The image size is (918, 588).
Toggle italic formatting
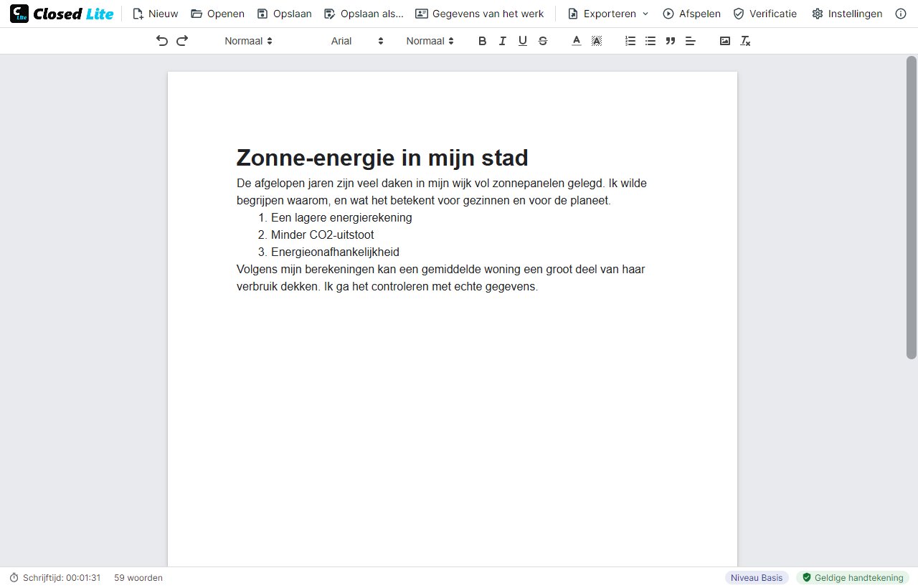(503, 41)
